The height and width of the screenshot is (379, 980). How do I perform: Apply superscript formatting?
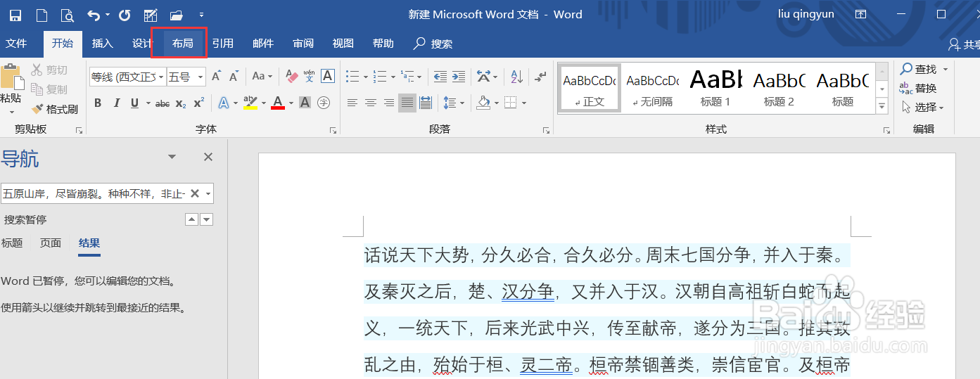199,103
